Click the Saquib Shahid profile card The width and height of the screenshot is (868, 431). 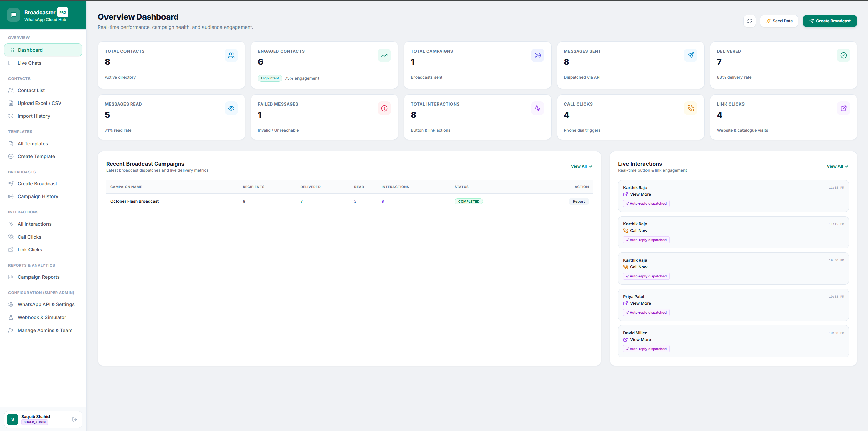click(43, 419)
